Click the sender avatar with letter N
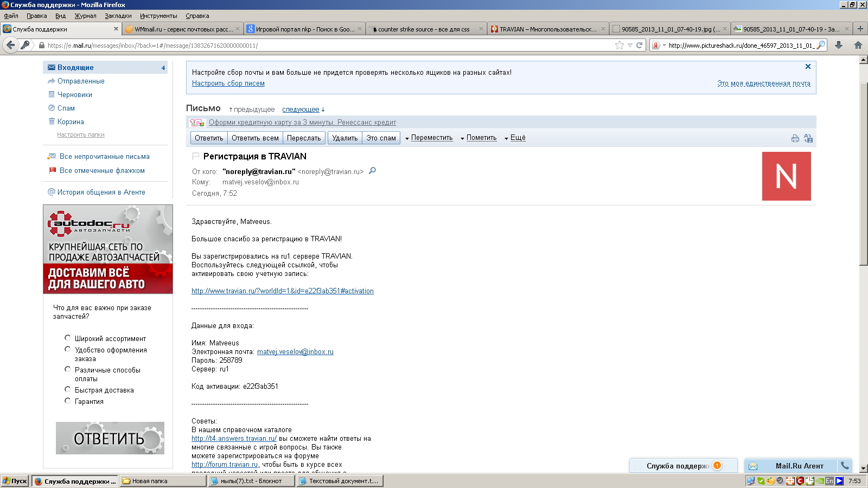 click(x=787, y=176)
